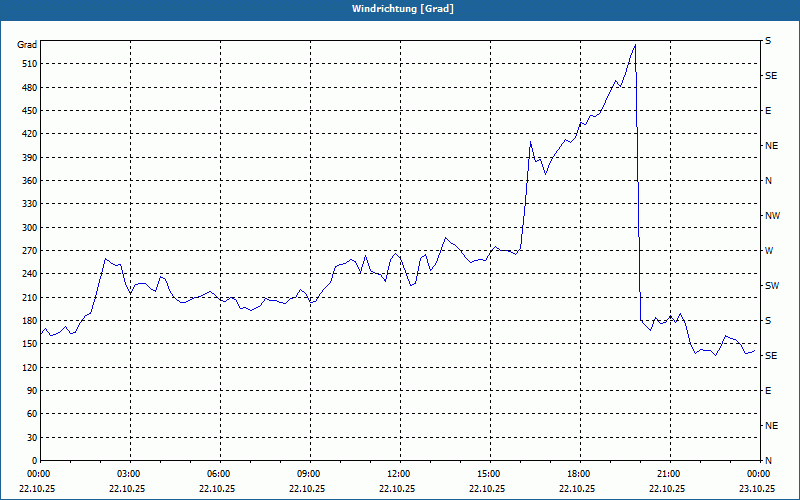Pick the 300 degree axis label
The width and height of the screenshot is (800, 500).
(29, 228)
